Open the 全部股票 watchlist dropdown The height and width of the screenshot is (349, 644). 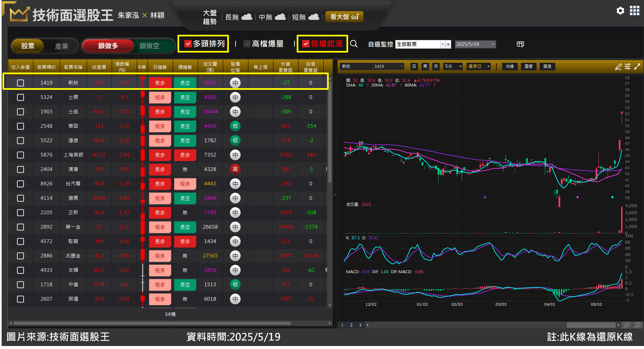443,44
